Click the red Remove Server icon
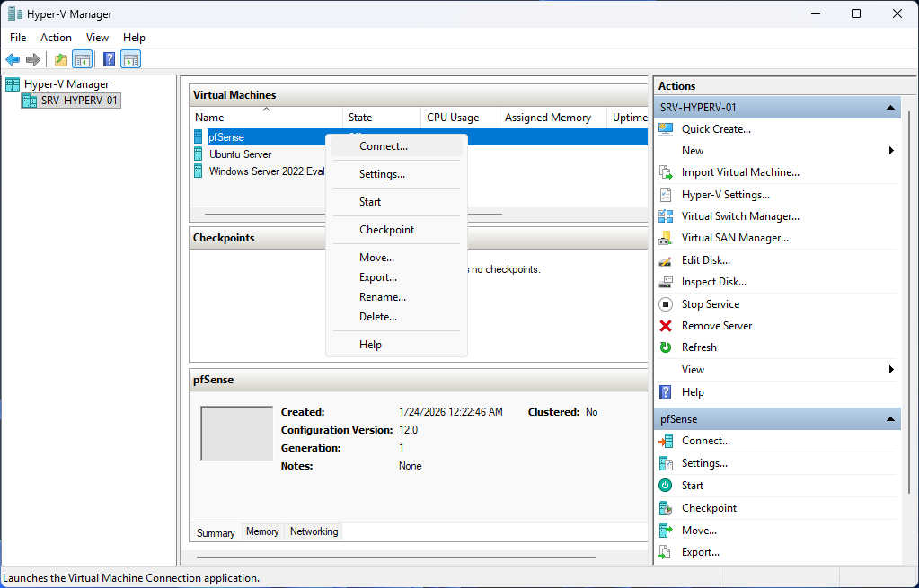 pos(666,326)
